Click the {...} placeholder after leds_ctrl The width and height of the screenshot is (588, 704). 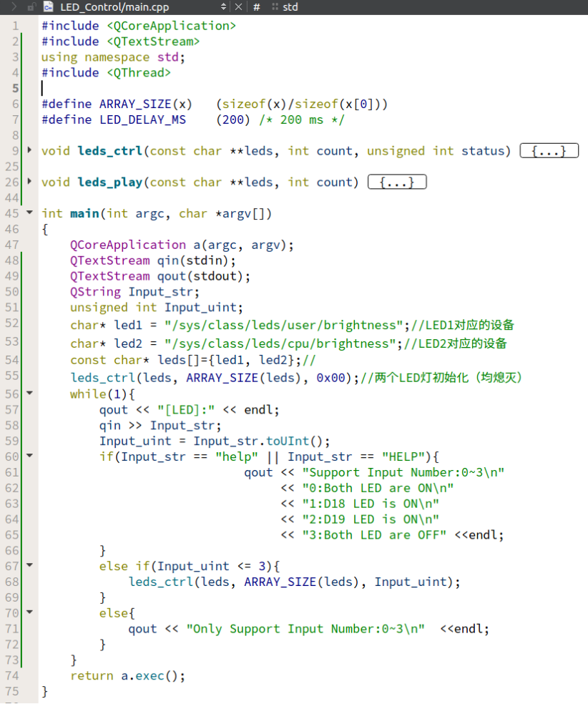(549, 151)
